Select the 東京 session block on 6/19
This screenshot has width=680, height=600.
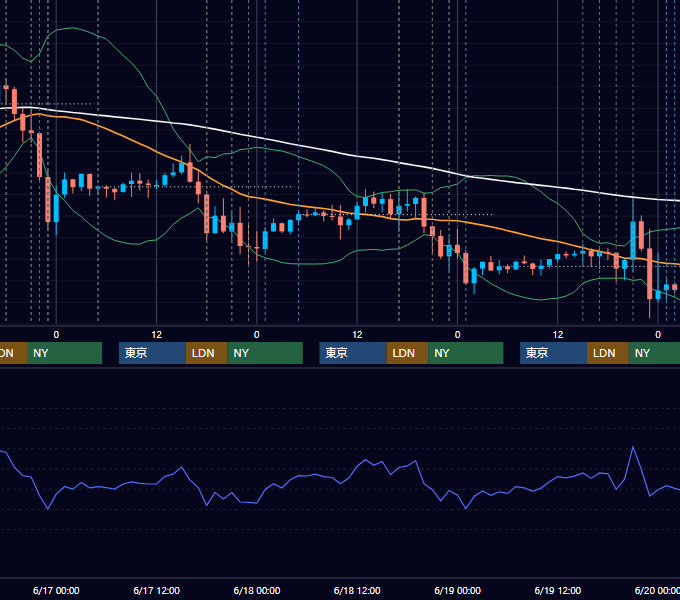click(x=553, y=353)
